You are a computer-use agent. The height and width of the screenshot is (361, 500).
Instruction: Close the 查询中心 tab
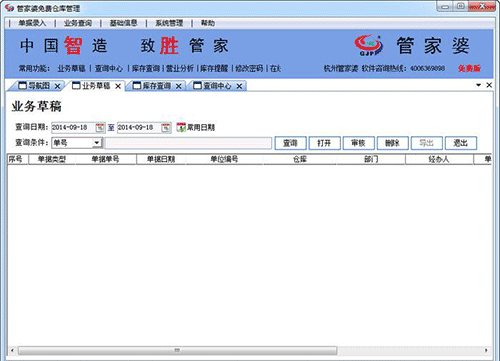pos(239,86)
